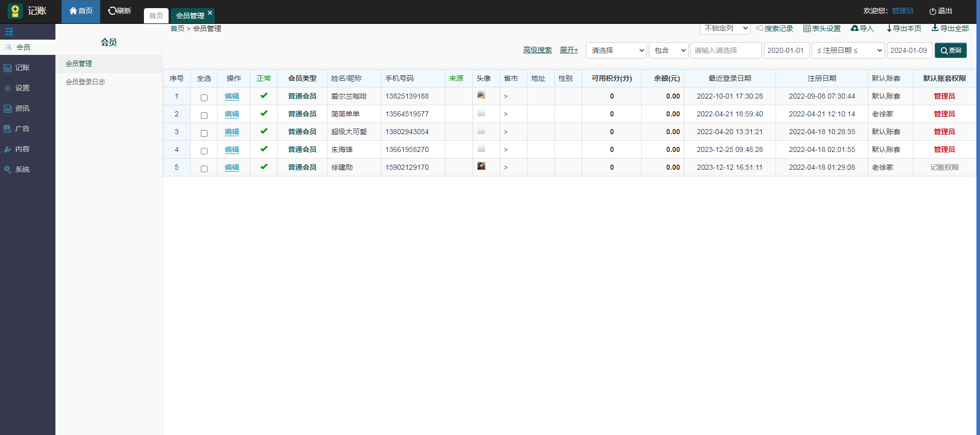Open 高级搜索 advanced search

(x=538, y=50)
